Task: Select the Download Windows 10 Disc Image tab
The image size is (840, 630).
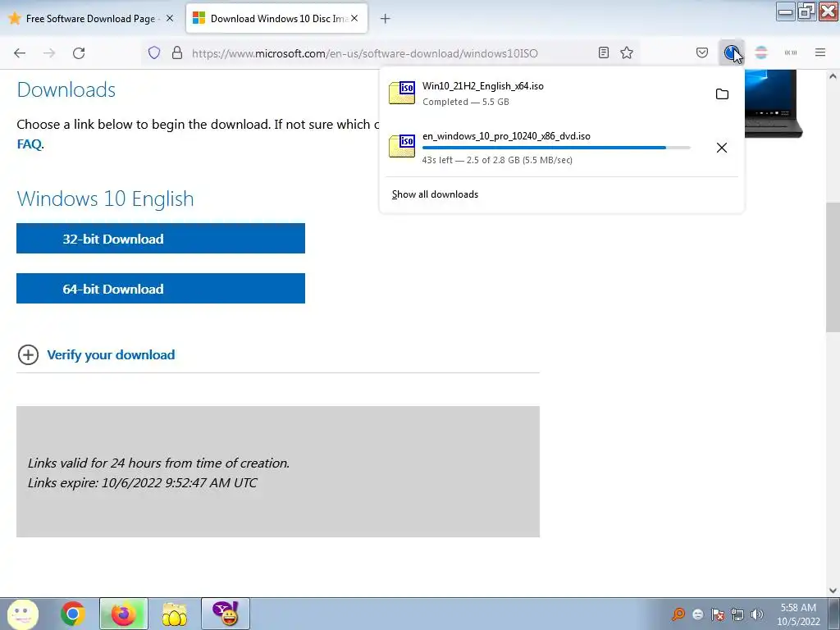Action: pos(276,18)
